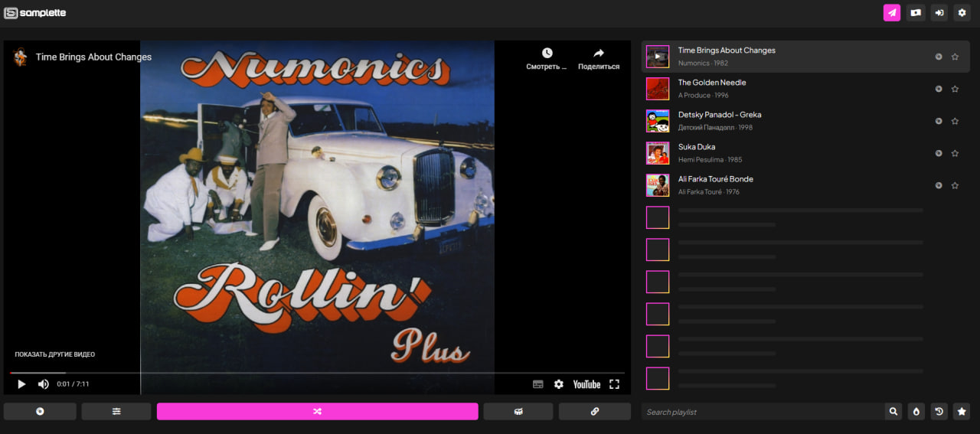Select Time Brings About Changes thumbnail in playlist
The width and height of the screenshot is (980, 434).
coord(658,57)
